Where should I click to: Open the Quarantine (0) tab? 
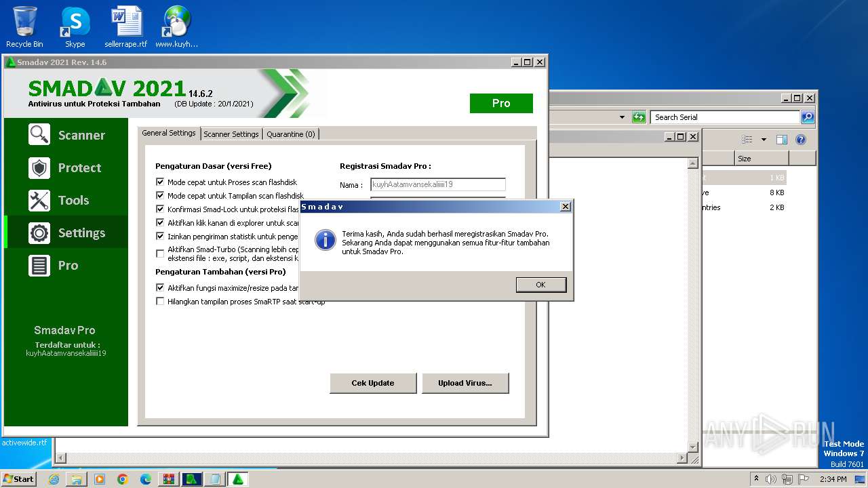(x=290, y=134)
